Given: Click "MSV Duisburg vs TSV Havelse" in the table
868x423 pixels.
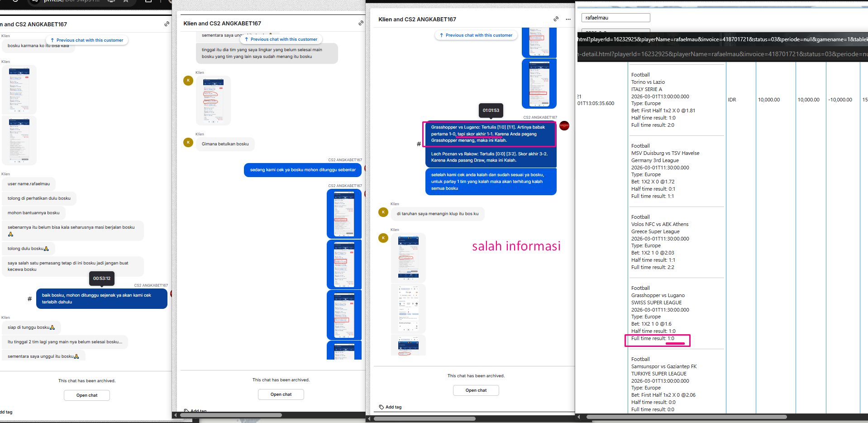Looking at the screenshot, I should point(665,153).
